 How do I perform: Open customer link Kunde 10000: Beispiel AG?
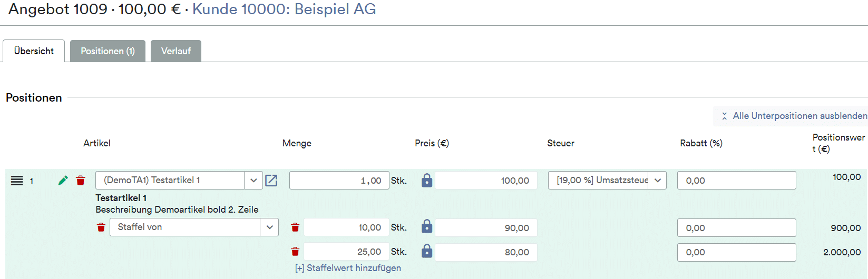point(284,9)
